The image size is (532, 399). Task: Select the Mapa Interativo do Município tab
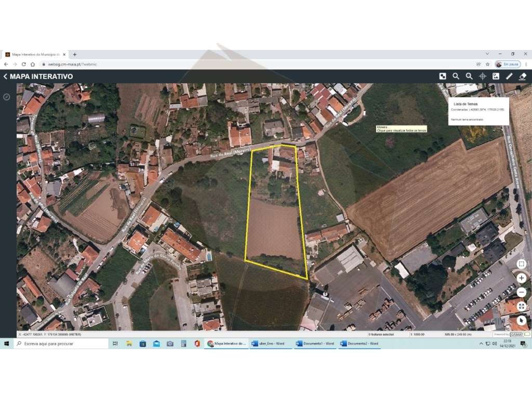[36, 54]
